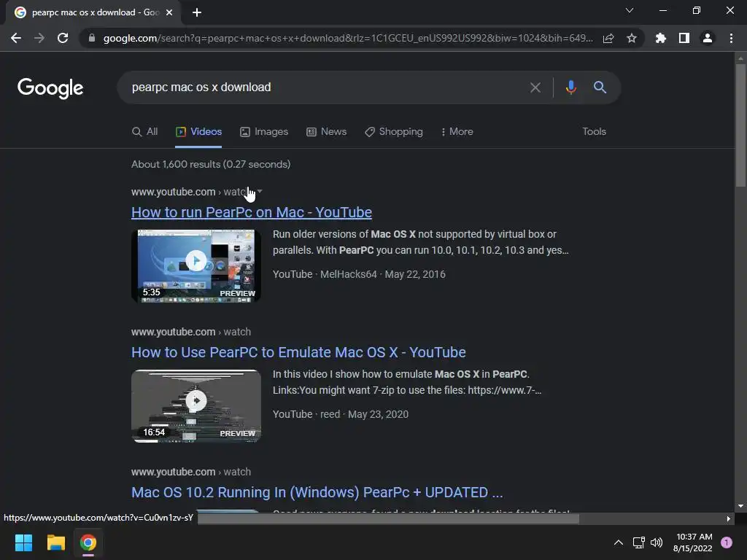Screen dimensions: 747x560
Task: Share this page from the address bar
Action: coord(608,38)
